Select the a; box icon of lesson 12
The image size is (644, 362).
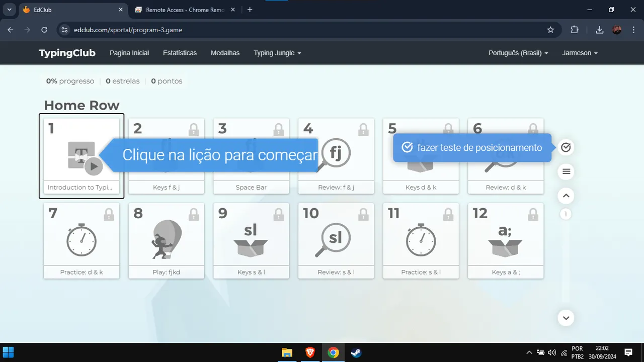click(x=505, y=240)
